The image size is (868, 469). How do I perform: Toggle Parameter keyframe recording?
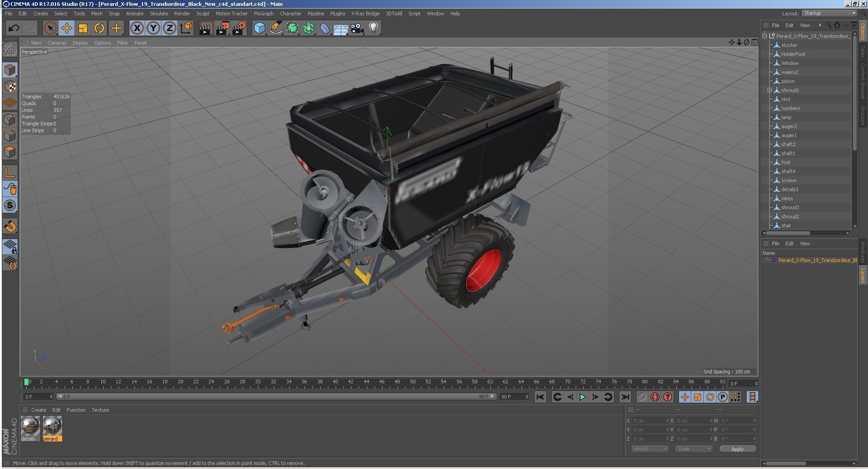(x=723, y=397)
